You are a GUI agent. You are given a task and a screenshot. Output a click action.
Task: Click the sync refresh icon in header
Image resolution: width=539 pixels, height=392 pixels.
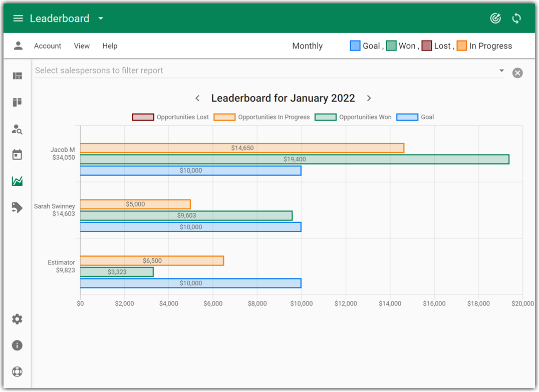(516, 18)
